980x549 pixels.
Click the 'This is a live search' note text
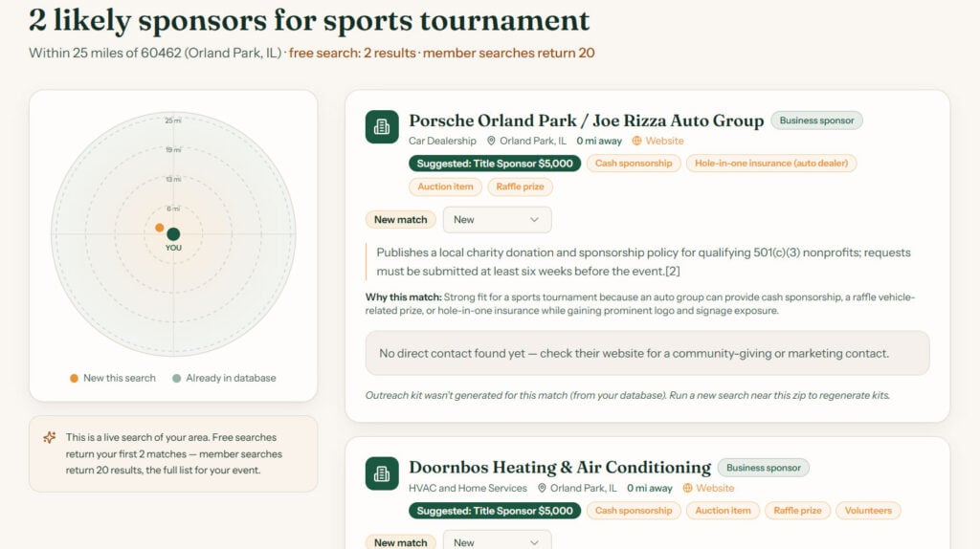coord(174,454)
